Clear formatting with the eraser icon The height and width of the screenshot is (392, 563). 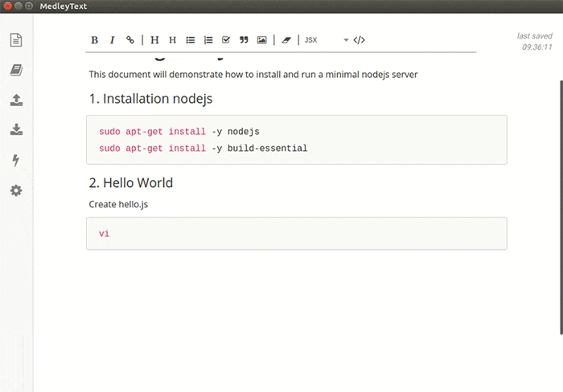point(286,40)
